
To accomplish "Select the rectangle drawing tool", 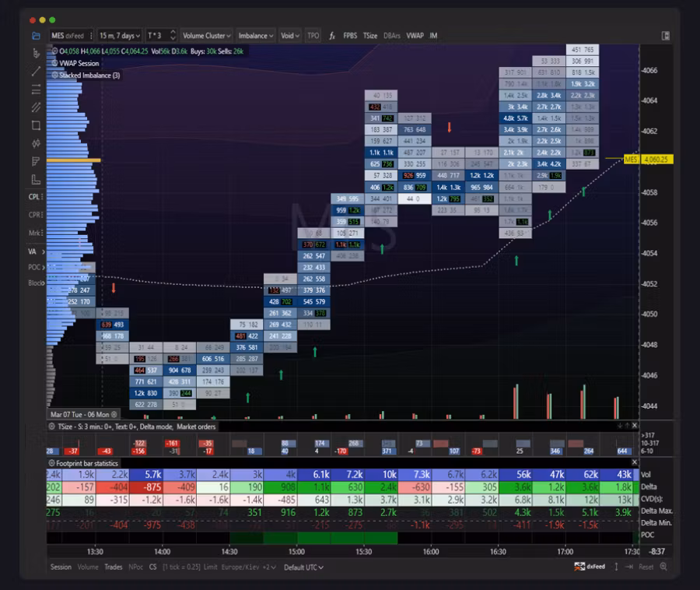I will click(36, 125).
